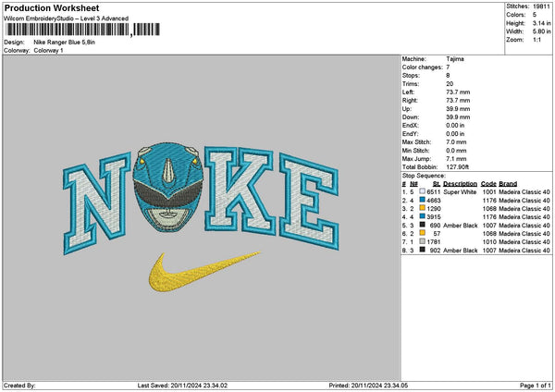Click the blue swatch beside 4663

click(x=423, y=200)
